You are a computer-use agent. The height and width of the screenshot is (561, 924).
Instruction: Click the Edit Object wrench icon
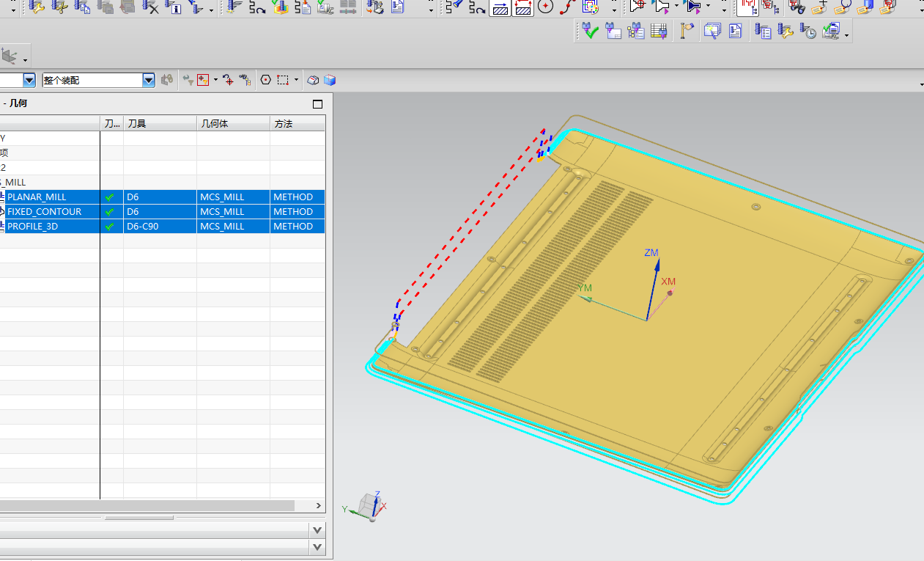point(37,7)
